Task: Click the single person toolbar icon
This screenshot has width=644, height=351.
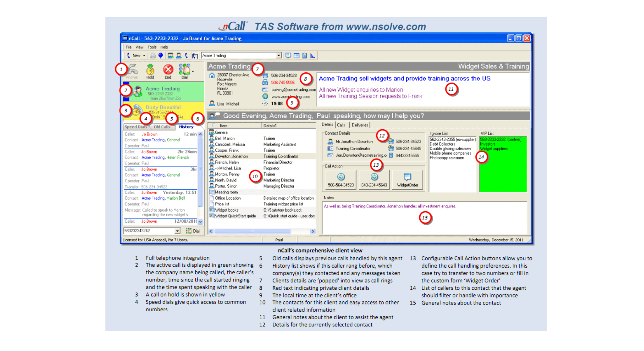Action: 179,56
